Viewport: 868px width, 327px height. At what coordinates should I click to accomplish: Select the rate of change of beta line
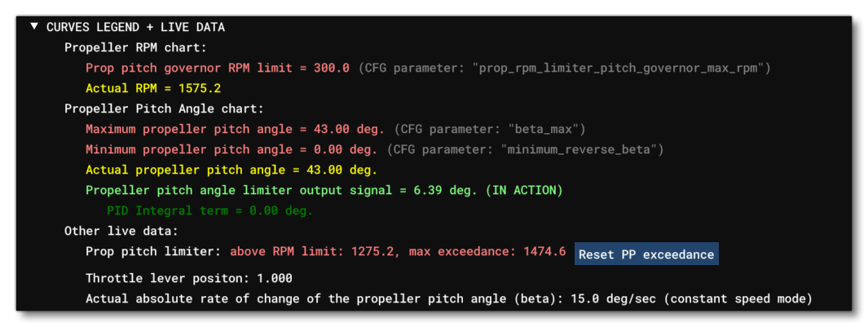click(449, 298)
